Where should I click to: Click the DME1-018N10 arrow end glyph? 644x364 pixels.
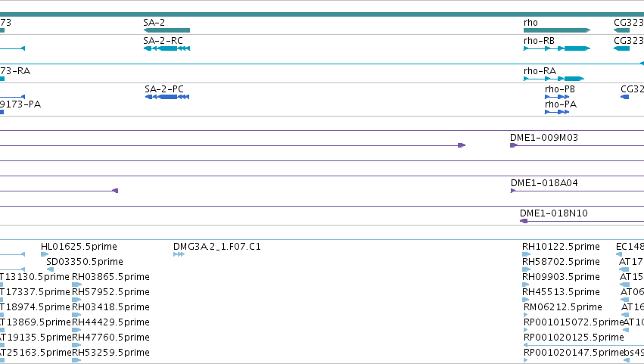pos(524,221)
